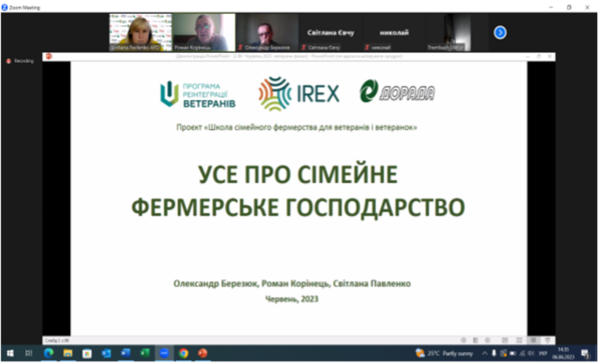Show next participants with blue arrow button
The image size is (601, 364).
pos(500,32)
